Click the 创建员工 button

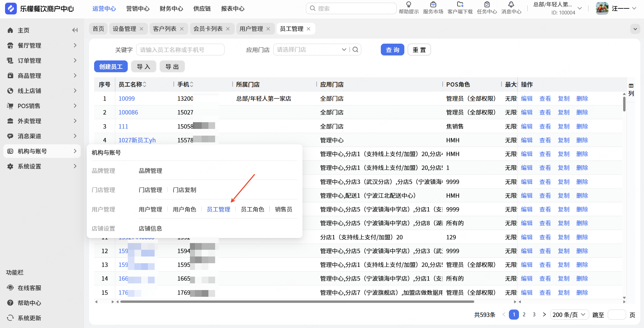tap(111, 66)
